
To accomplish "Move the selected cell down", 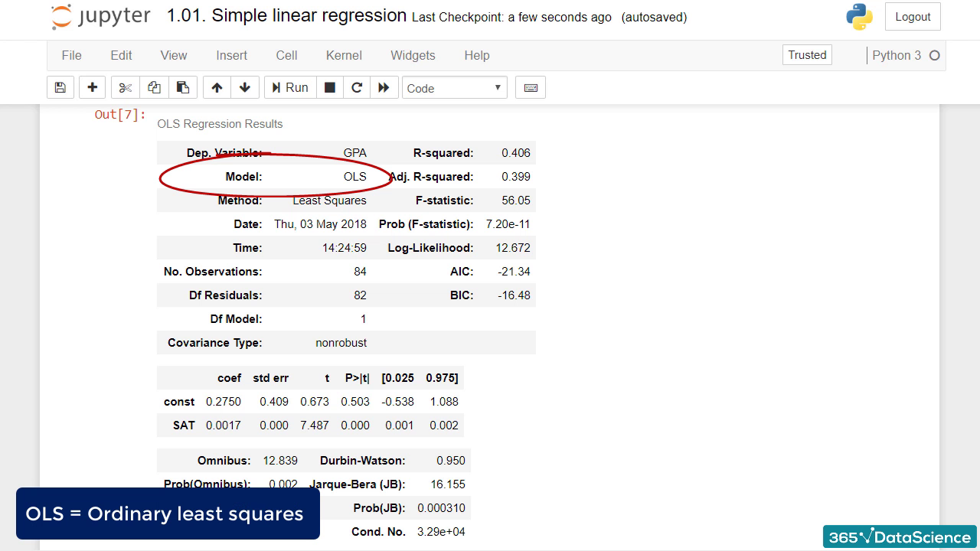I will point(245,87).
